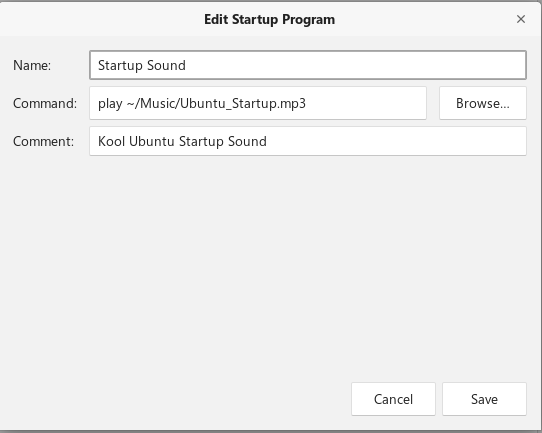Screen dimensions: 542x433
Task: Focus the Name input field
Action: pos(308,65)
